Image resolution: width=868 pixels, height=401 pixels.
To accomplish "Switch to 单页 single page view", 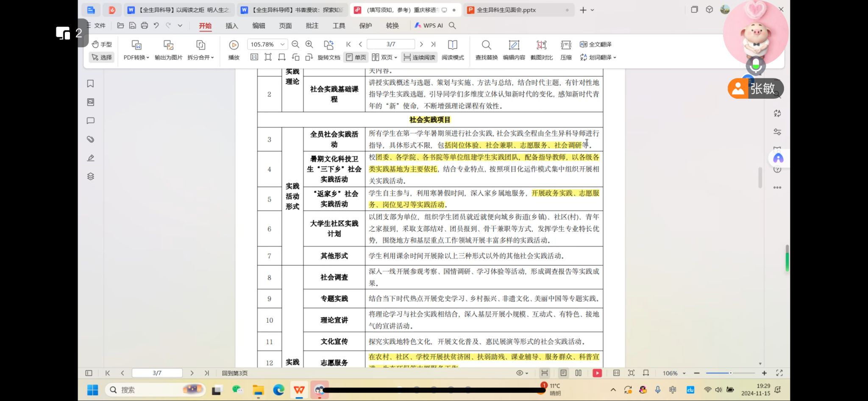I will 356,57.
